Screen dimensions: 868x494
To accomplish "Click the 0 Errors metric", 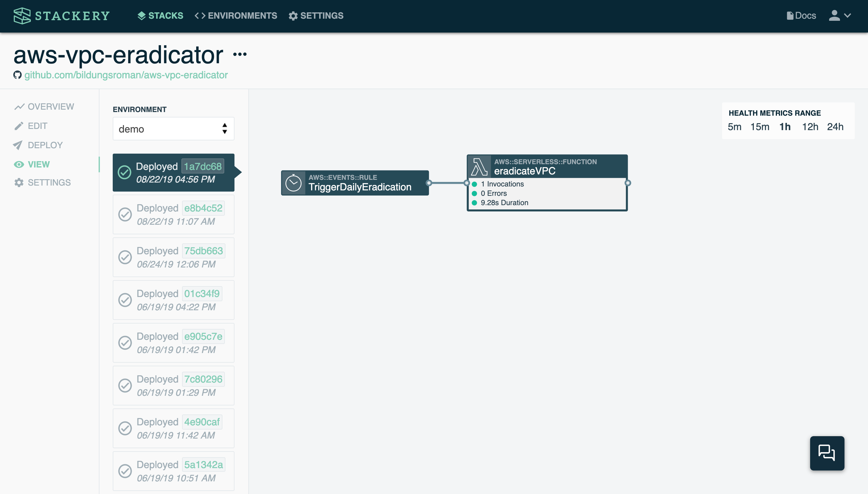I will [493, 193].
